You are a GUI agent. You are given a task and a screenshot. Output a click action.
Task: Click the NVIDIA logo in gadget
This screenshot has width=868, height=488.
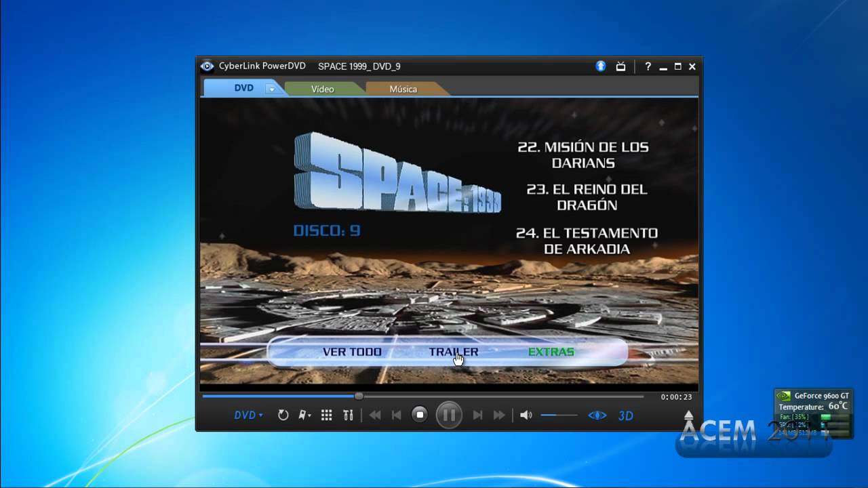pyautogui.click(x=783, y=395)
